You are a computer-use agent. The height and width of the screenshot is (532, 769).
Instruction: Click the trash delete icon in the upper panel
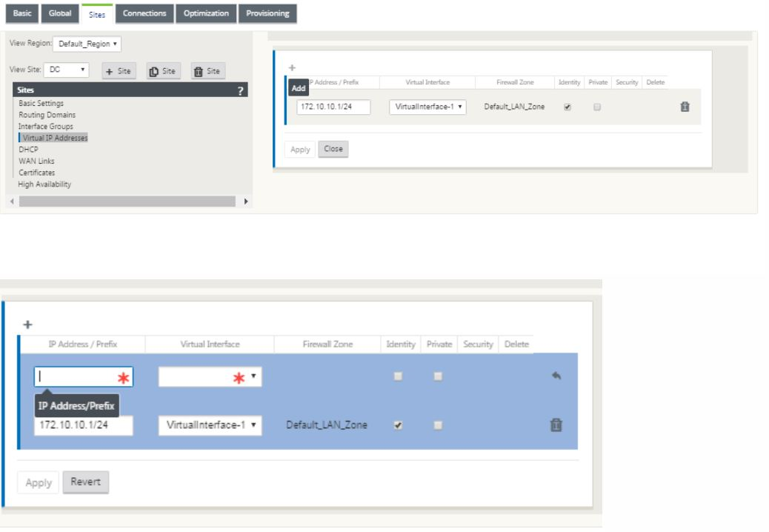pyautogui.click(x=685, y=107)
